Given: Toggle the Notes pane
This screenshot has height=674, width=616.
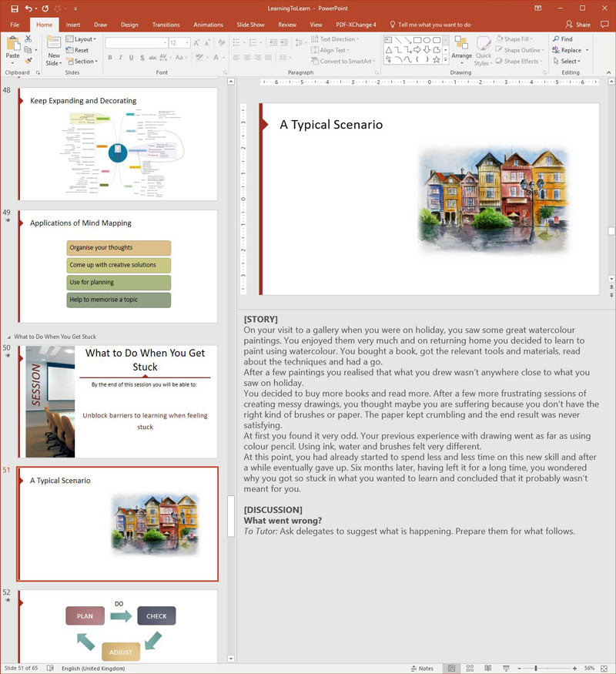Looking at the screenshot, I should pyautogui.click(x=422, y=668).
